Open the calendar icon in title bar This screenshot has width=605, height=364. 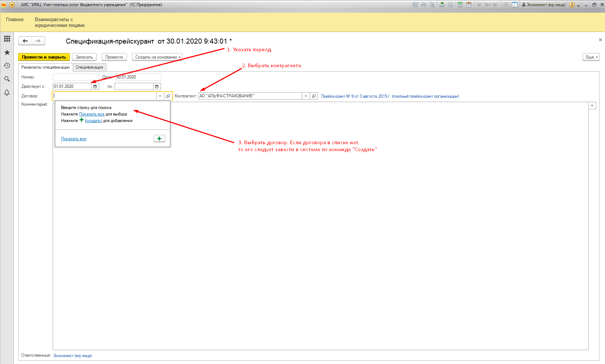pos(469,5)
